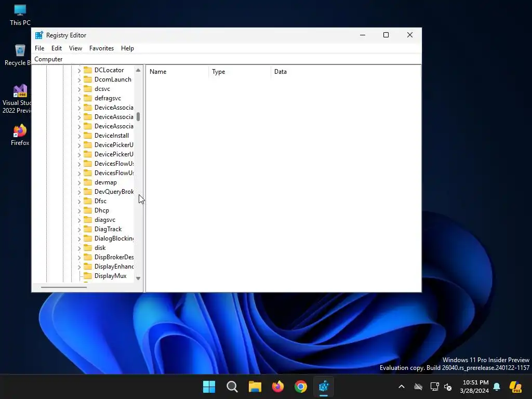Click the Computer address bar
This screenshot has width=532, height=399.
[227, 59]
